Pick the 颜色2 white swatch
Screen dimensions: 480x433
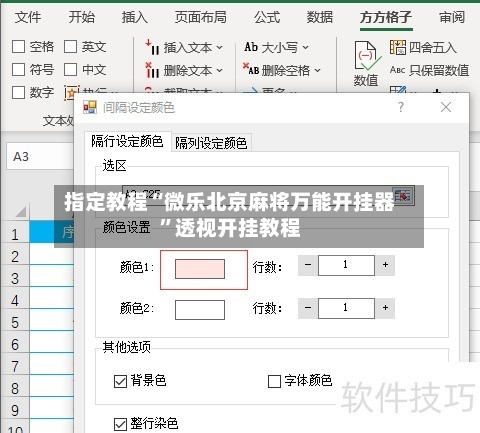[x=200, y=310]
